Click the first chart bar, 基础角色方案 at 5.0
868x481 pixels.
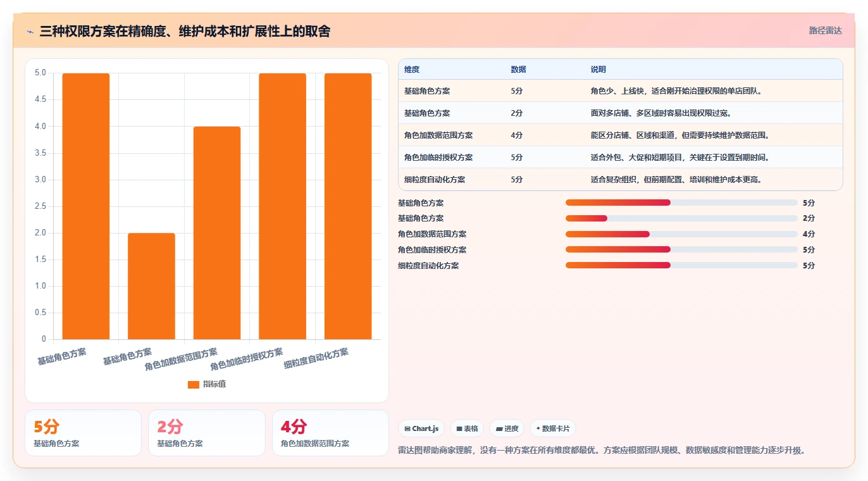point(86,206)
